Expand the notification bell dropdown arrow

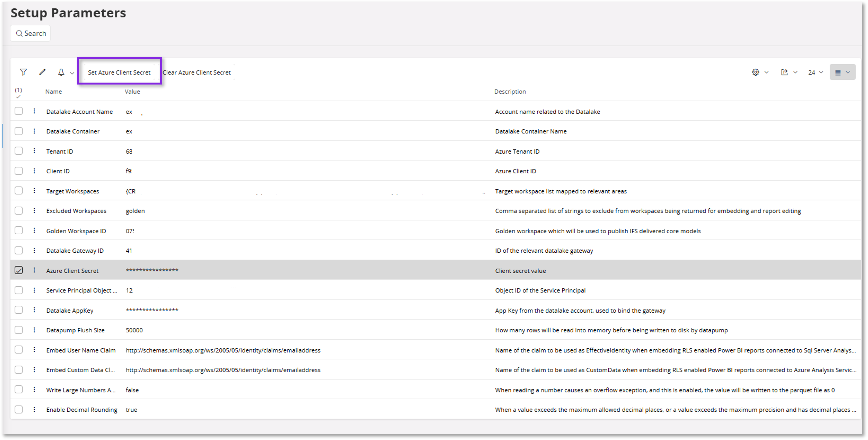72,73
